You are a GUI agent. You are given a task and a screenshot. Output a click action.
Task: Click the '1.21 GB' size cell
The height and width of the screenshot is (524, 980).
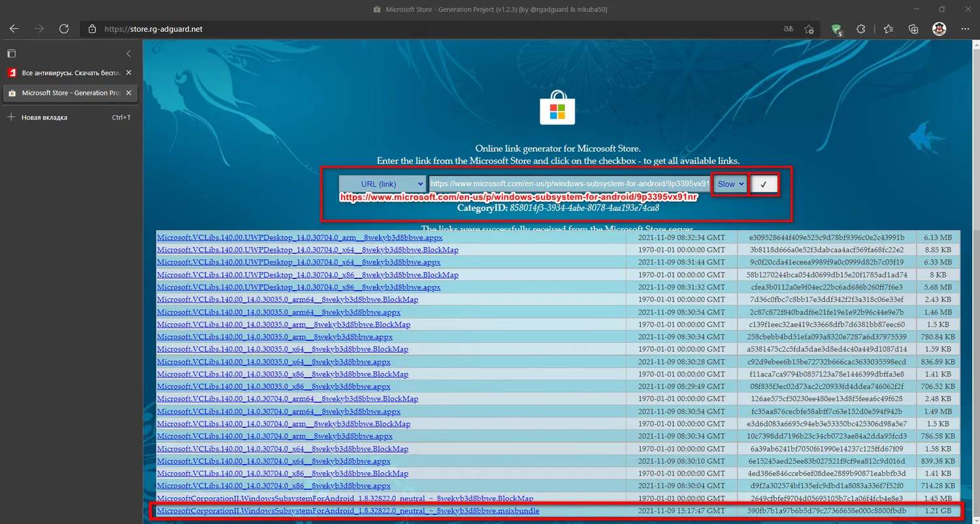coord(938,511)
